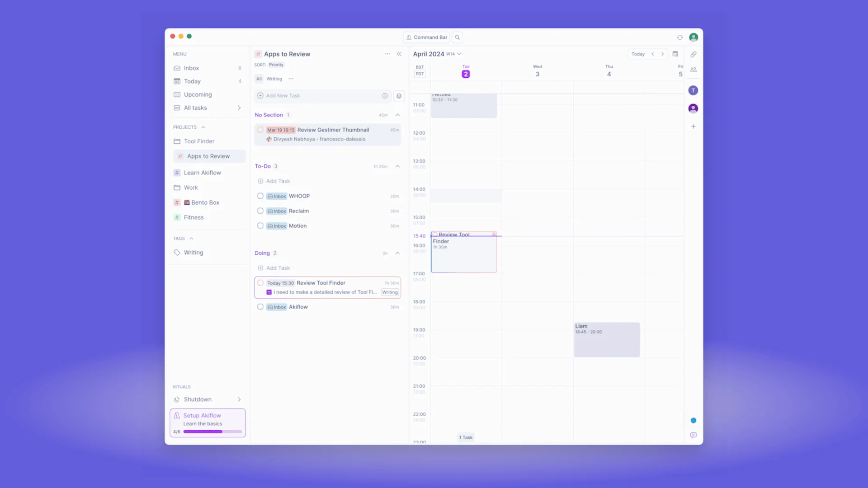This screenshot has height=488, width=868.
Task: Mark the Review Tool Finder task complete
Action: [260, 282]
